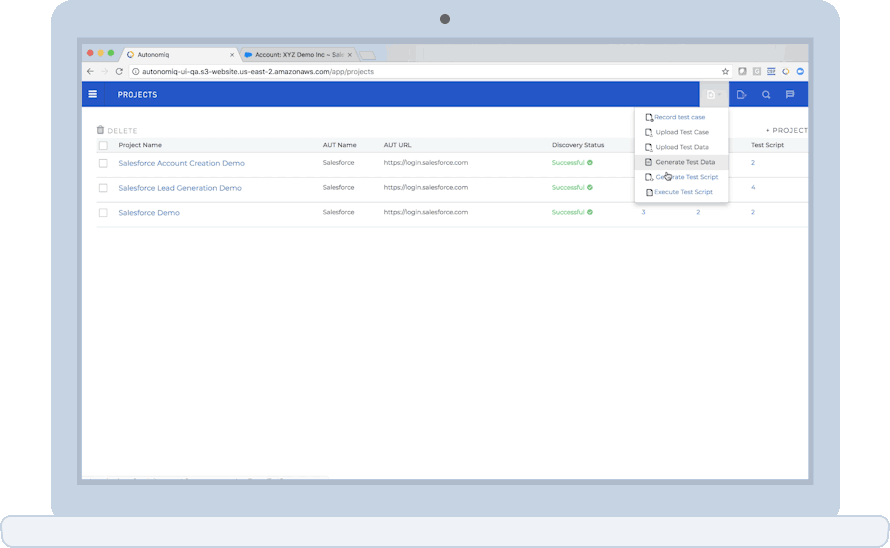Click the CSP extension icon
The height and width of the screenshot is (548, 890).
tap(771, 72)
